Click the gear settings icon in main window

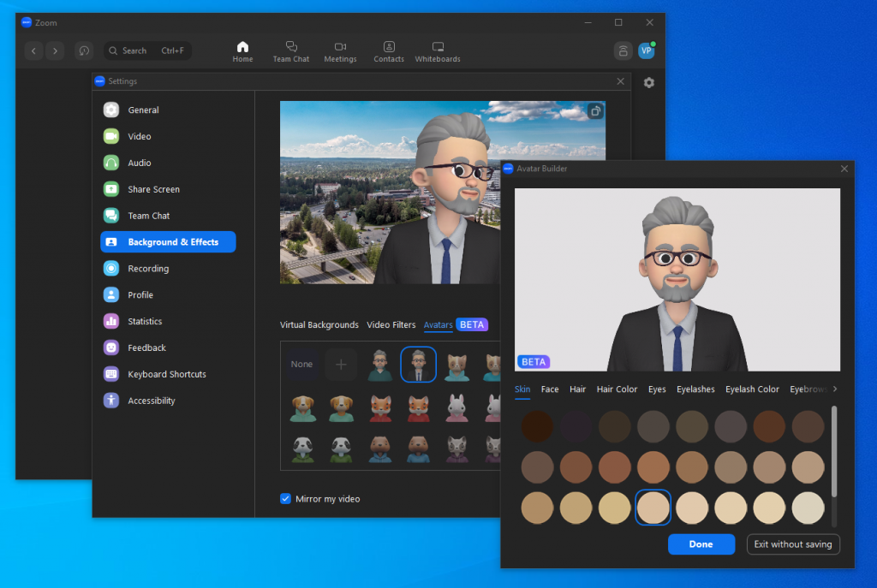tap(648, 82)
